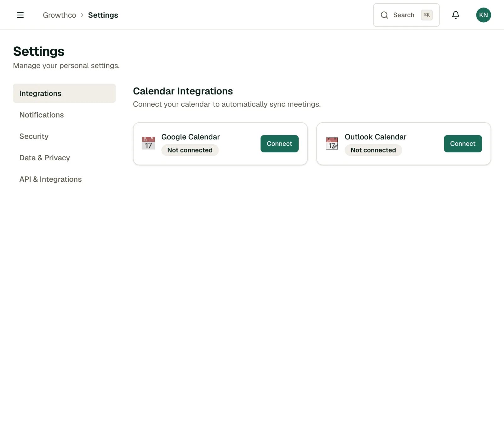Open the KN user avatar menu
504x429 pixels.
(x=483, y=15)
